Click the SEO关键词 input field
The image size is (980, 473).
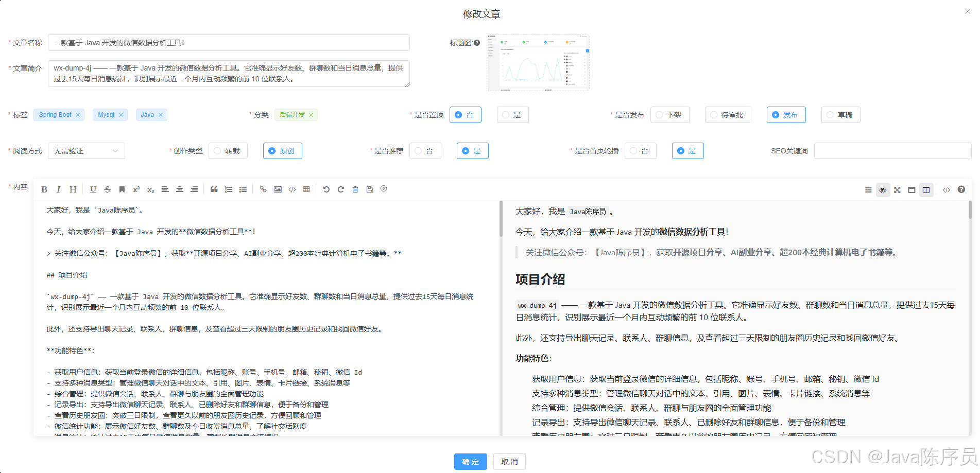pyautogui.click(x=892, y=151)
